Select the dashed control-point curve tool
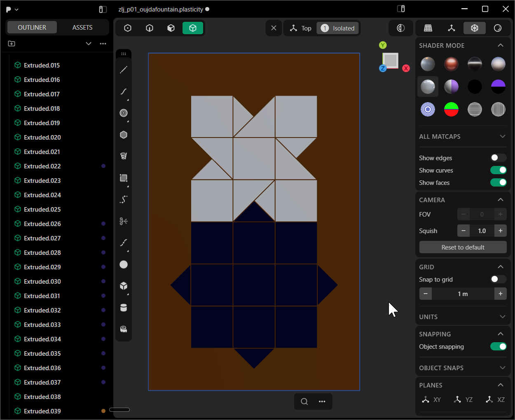This screenshot has width=515, height=420. coord(124,200)
